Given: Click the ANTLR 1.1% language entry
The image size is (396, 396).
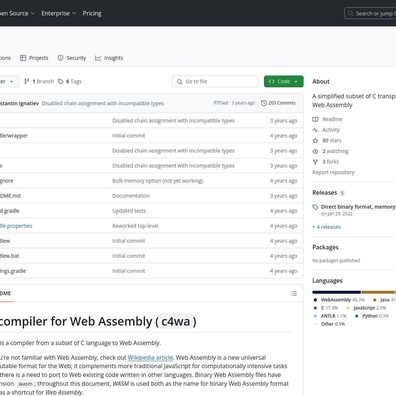Looking at the screenshot, I should click(330, 316).
